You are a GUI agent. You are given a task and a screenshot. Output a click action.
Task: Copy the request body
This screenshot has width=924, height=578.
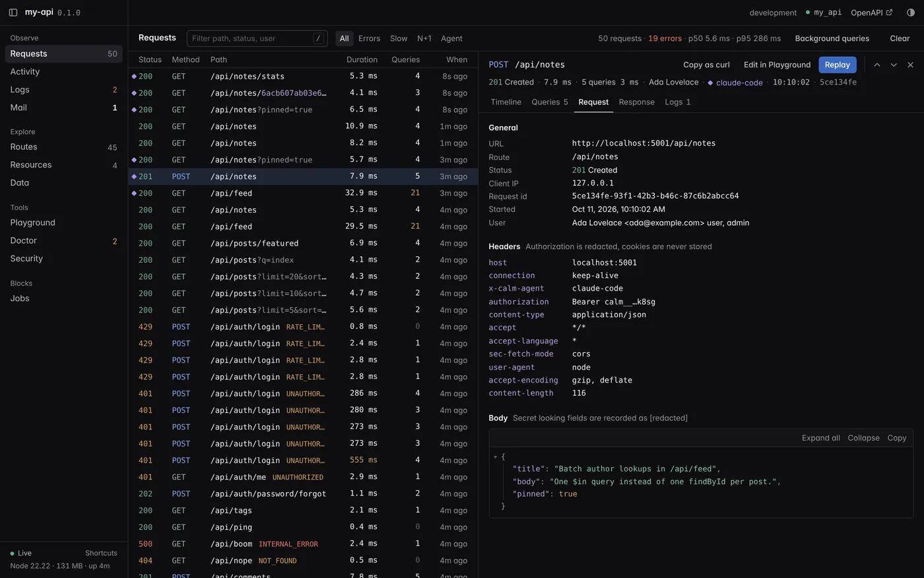click(x=897, y=438)
